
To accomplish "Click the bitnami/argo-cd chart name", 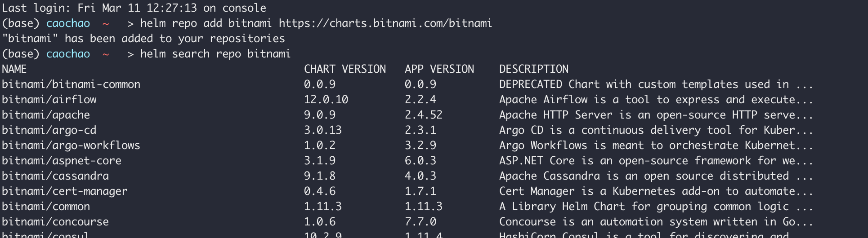I will point(49,130).
